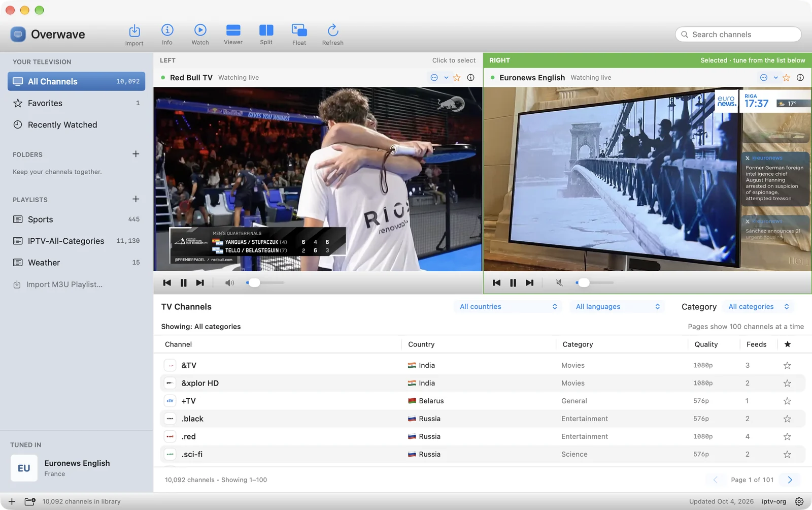Open Favorites in the sidebar
The width and height of the screenshot is (812, 510).
tap(77, 103)
